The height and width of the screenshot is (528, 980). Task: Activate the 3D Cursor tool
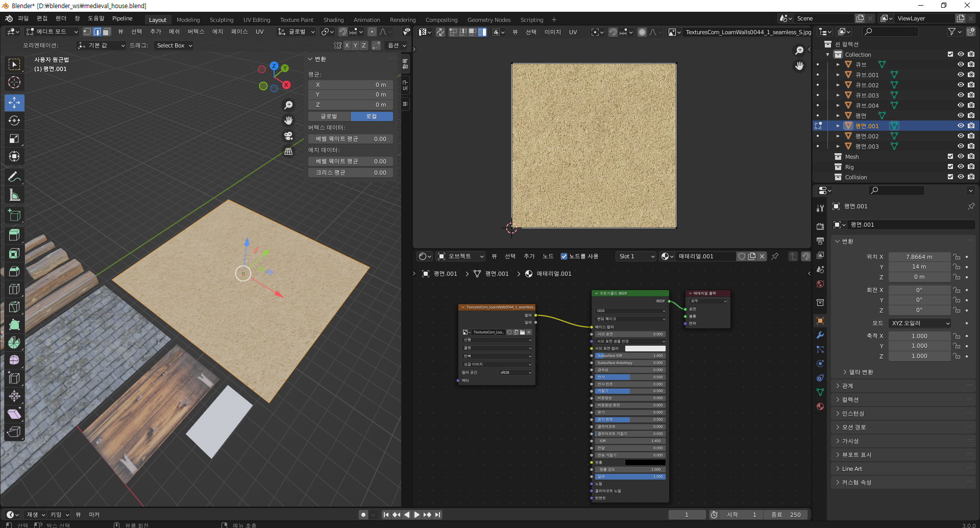14,82
